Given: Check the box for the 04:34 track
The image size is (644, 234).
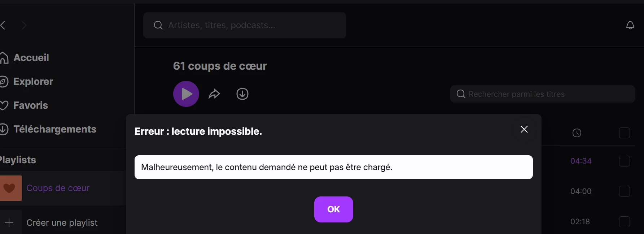Looking at the screenshot, I should click(x=625, y=161).
